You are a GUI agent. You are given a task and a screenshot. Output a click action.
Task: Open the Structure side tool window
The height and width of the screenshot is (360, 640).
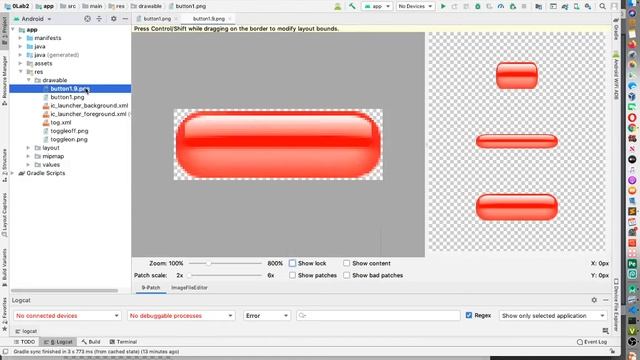click(x=4, y=165)
